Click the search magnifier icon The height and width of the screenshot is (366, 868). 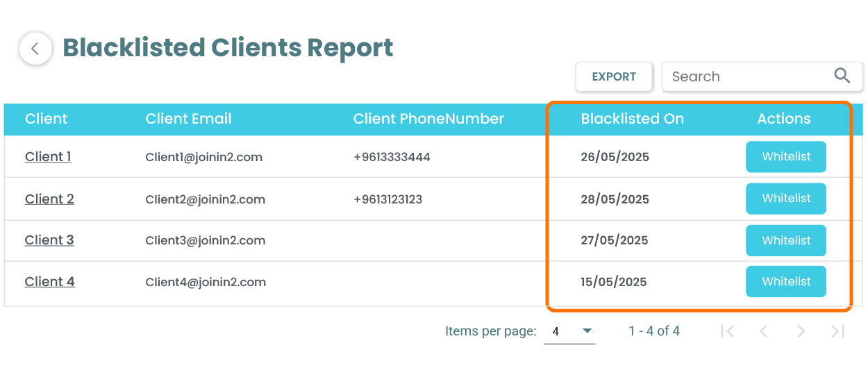tap(842, 76)
